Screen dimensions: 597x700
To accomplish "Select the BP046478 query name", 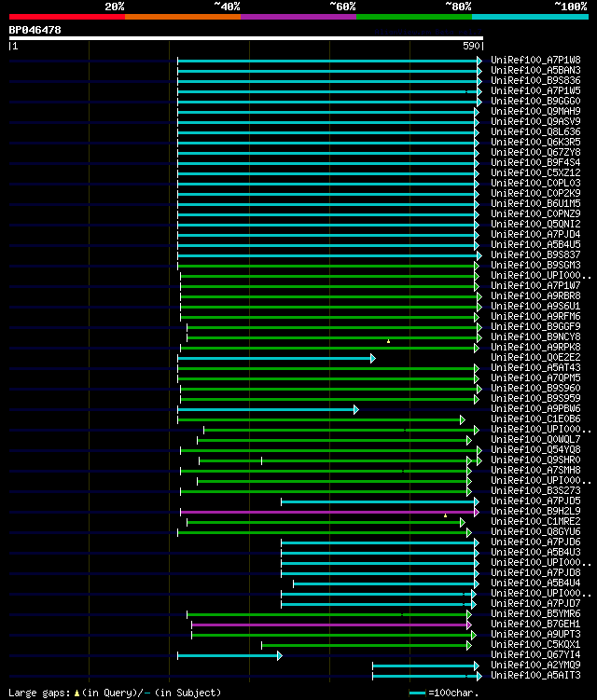I will point(35,30).
